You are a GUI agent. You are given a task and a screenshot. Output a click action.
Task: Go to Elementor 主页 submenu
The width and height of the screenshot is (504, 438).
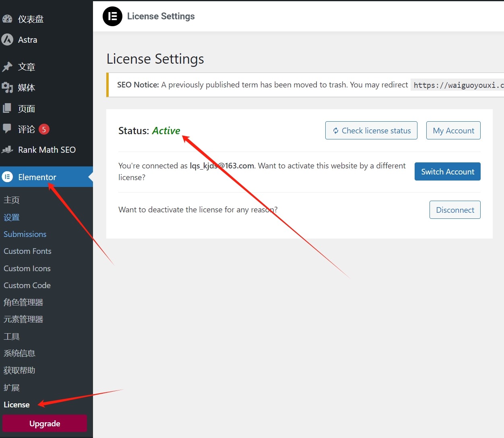(x=12, y=200)
